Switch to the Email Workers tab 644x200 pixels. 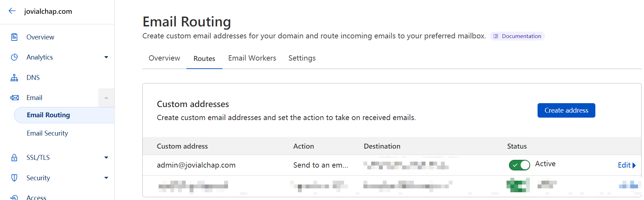(x=252, y=58)
